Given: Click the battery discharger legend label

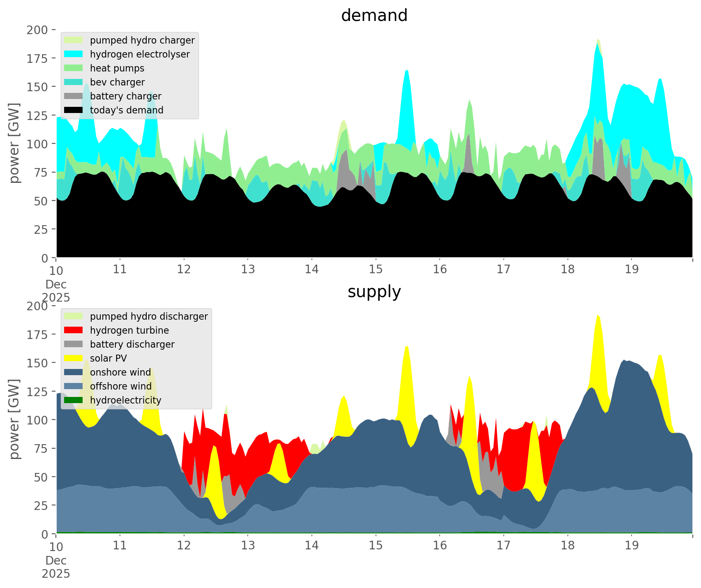Looking at the screenshot, I should tap(132, 344).
